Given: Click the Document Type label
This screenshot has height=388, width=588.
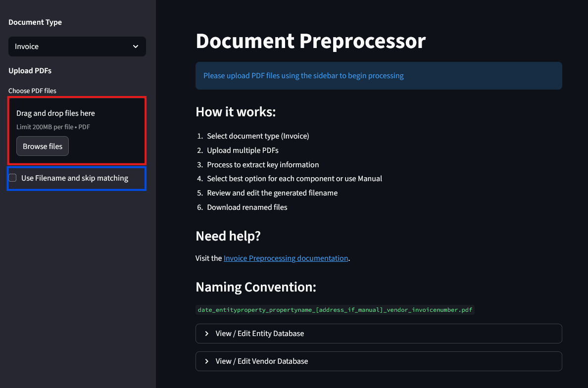Looking at the screenshot, I should pyautogui.click(x=35, y=22).
